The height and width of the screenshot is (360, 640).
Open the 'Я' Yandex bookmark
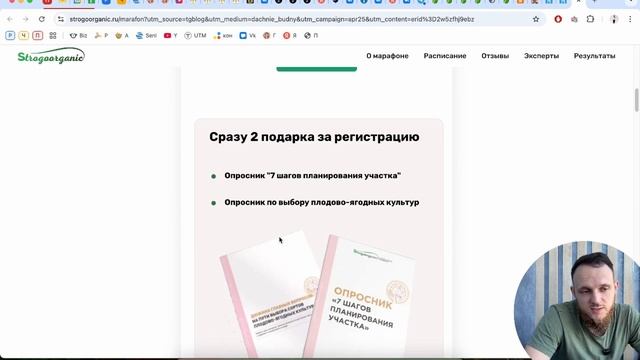(290, 36)
